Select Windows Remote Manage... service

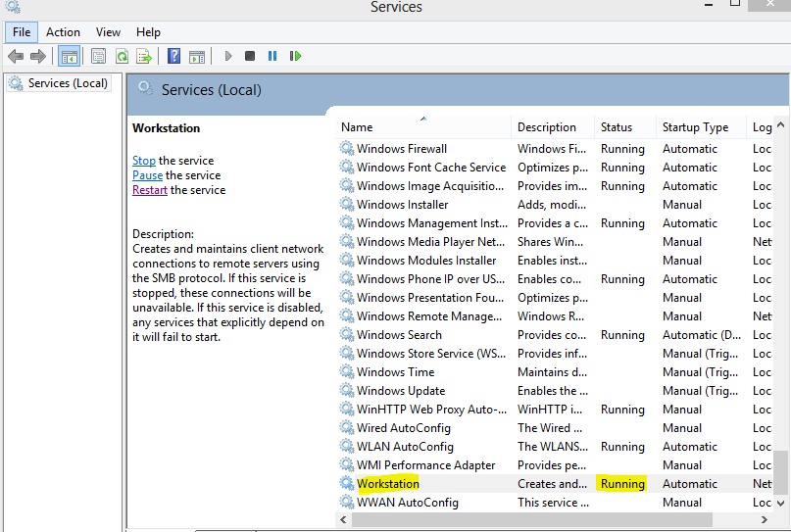click(428, 316)
